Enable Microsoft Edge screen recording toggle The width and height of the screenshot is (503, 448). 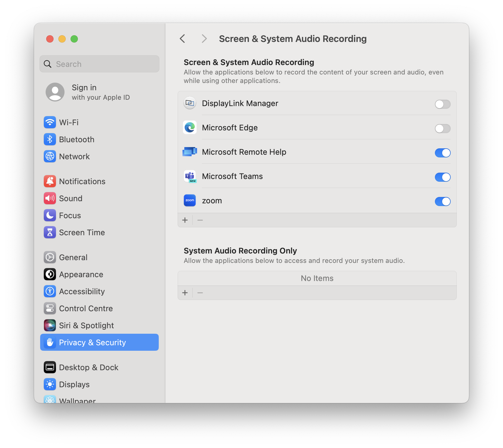(x=442, y=129)
